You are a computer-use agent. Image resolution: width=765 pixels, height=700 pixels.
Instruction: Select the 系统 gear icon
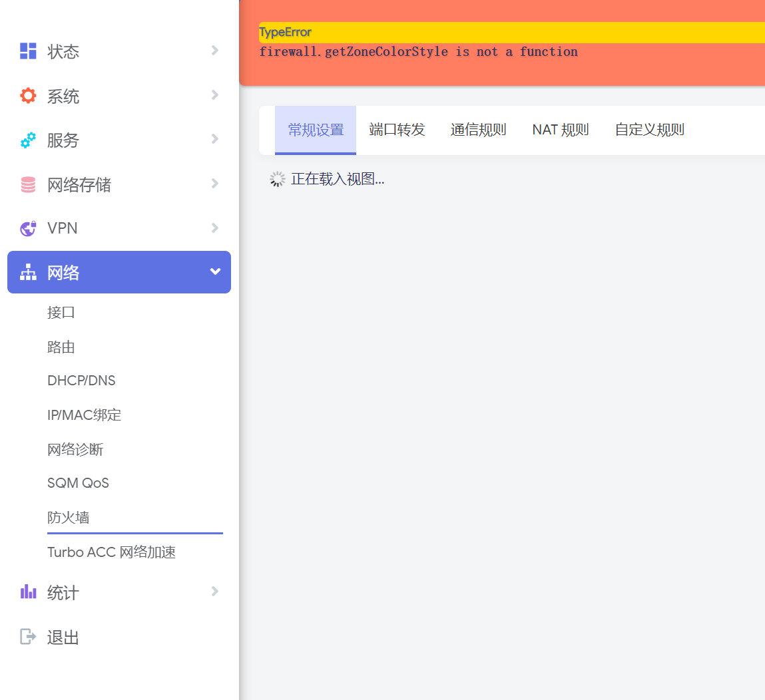27,95
